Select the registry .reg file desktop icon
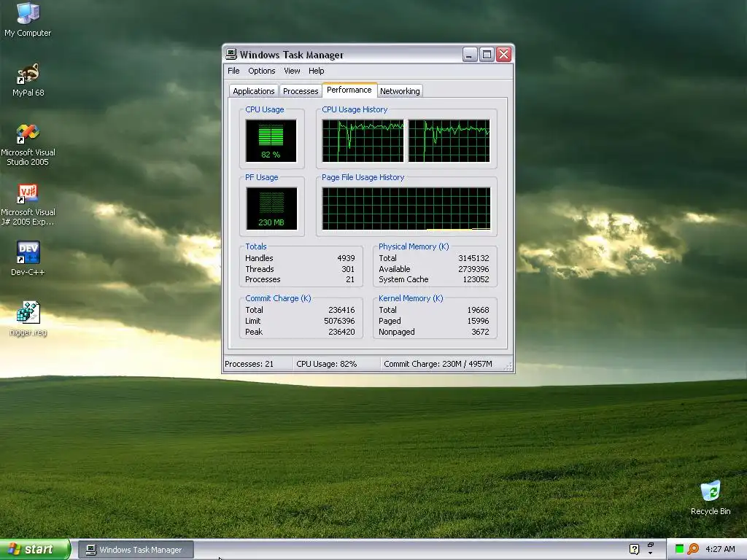The width and height of the screenshot is (747, 560). (28, 319)
